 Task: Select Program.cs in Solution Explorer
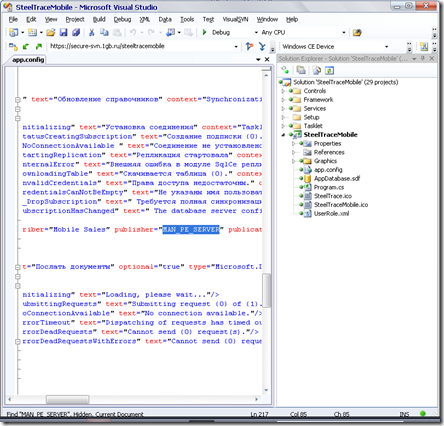329,187
